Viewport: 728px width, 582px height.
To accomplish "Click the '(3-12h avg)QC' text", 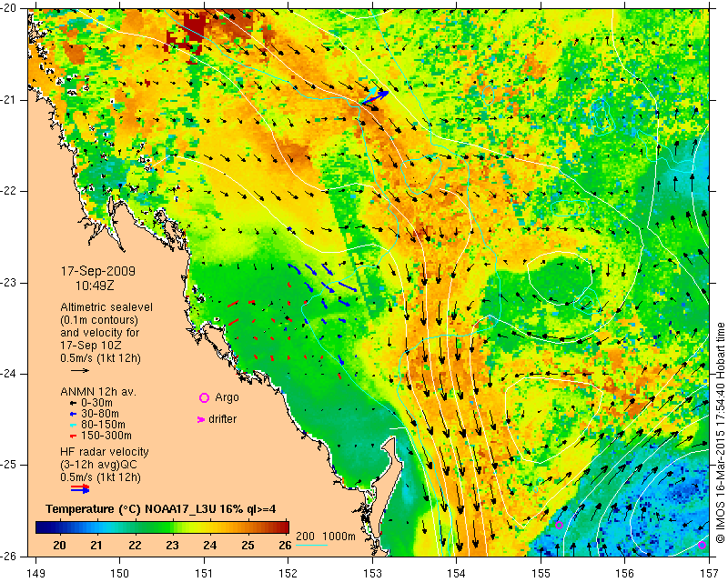I will (x=98, y=464).
